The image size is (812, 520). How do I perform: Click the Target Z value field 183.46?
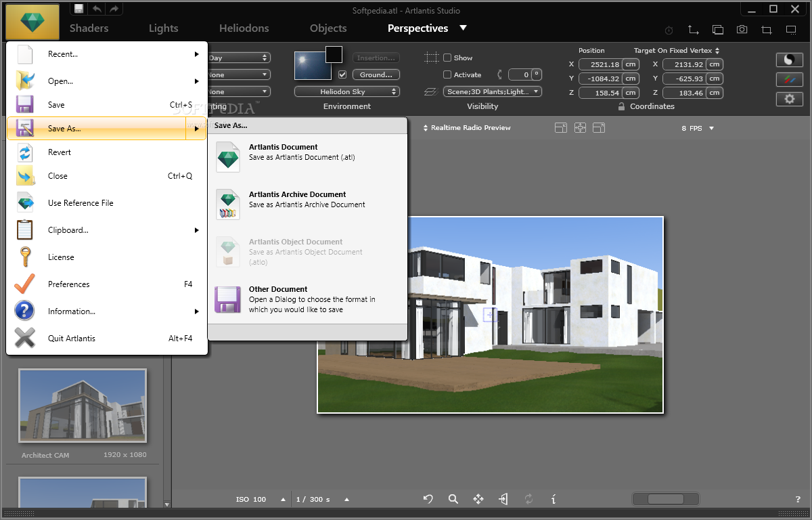683,93
